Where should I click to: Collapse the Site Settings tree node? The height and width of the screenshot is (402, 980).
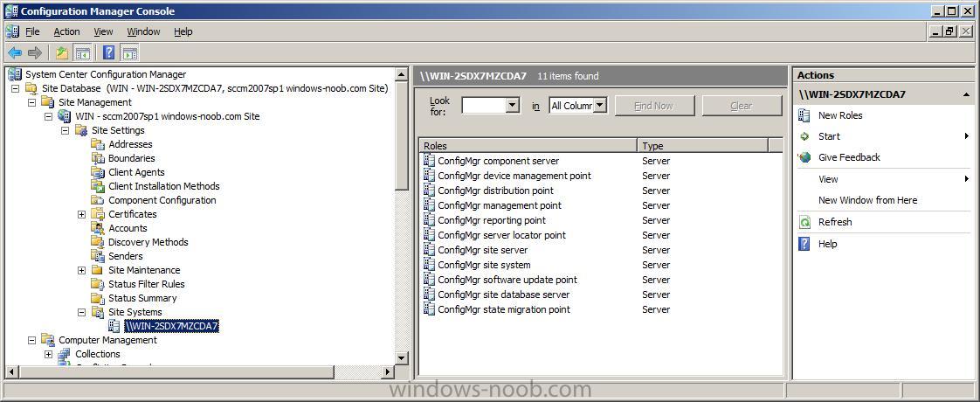coord(65,130)
